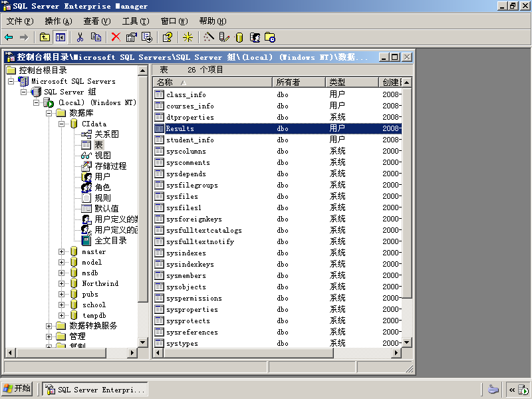Open the 文件(F) menu
Image resolution: width=532 pixels, height=399 pixels.
pyautogui.click(x=20, y=21)
